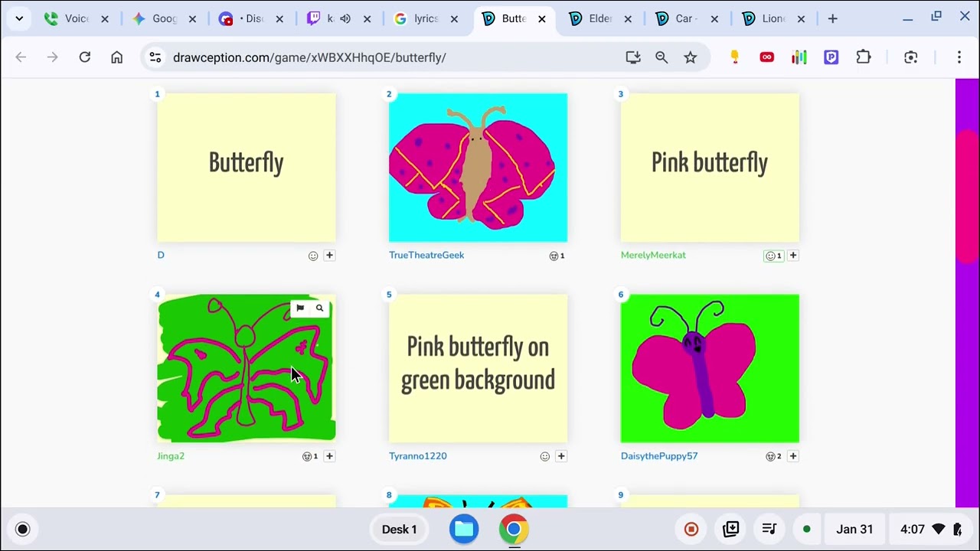This screenshot has width=980, height=551.
Task: Mute audio on the Twitch tab
Action: point(345,18)
